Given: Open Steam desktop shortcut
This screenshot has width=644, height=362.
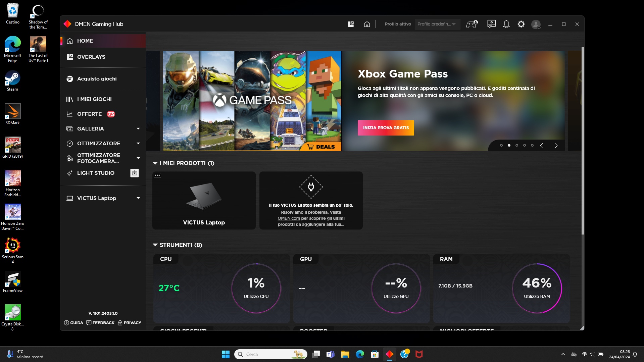Looking at the screenshot, I should (12, 81).
